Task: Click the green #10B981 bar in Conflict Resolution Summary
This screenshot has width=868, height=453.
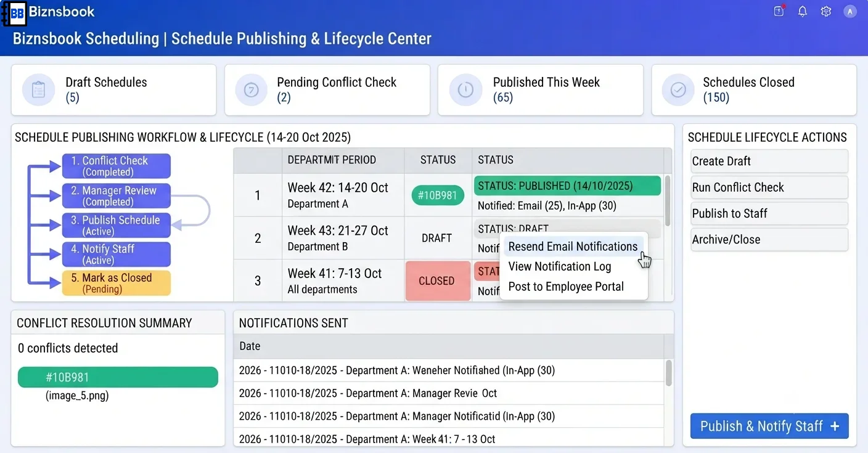Action: coord(118,377)
